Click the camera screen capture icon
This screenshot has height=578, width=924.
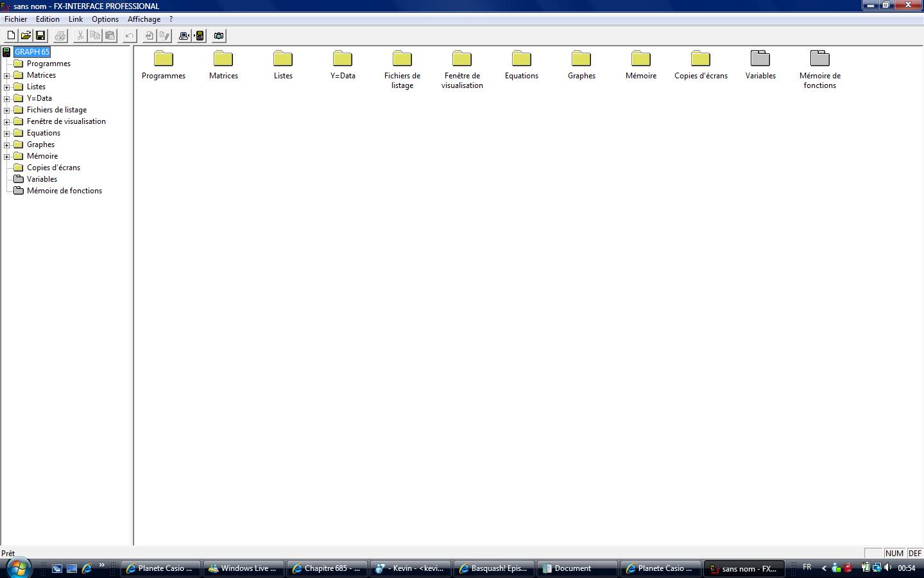click(x=219, y=36)
